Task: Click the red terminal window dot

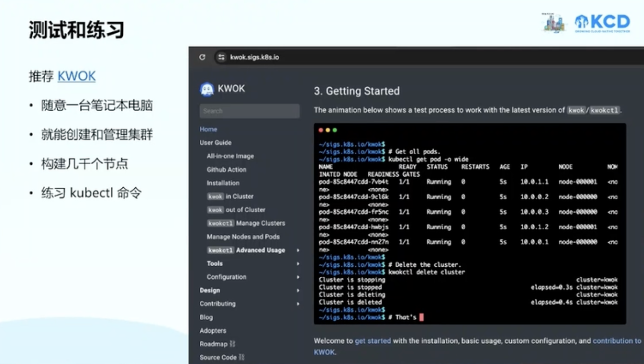Action: click(x=321, y=130)
